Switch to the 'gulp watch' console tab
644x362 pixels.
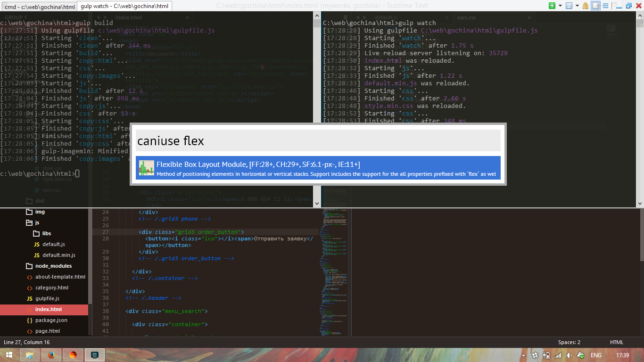(x=124, y=6)
